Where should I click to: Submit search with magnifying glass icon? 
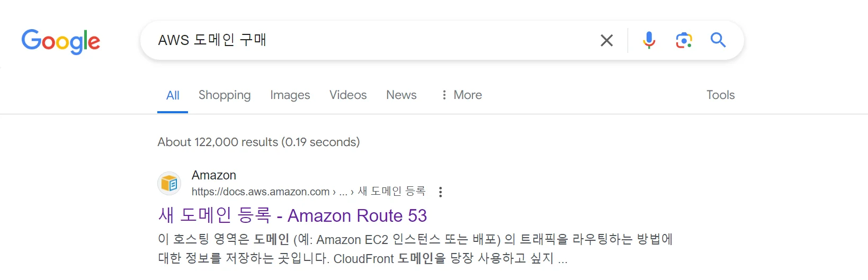pos(718,40)
